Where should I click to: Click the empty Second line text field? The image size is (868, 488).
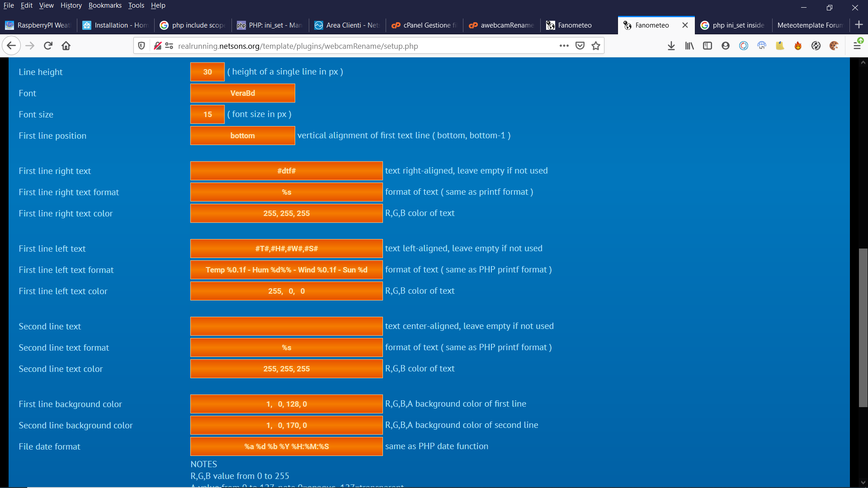coord(286,326)
